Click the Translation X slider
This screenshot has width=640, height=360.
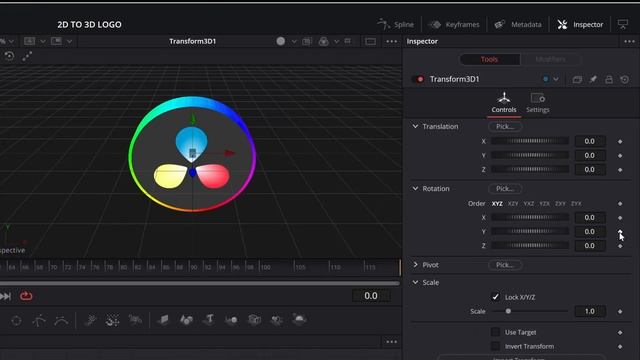click(530, 141)
